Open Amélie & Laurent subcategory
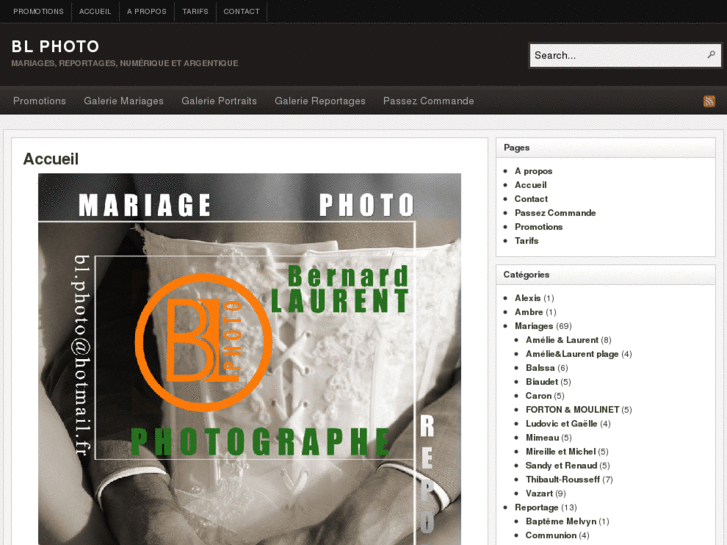727x545 pixels. pyautogui.click(x=562, y=340)
